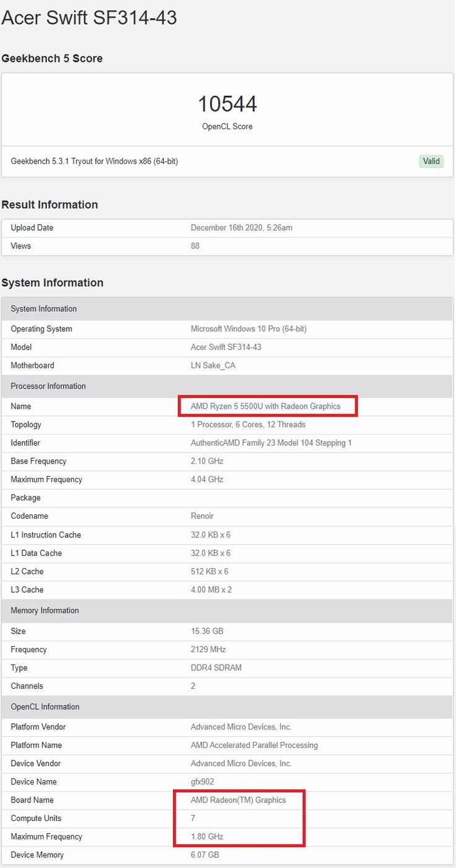Click the Device Memory 6.07 GB value
Screen dimensions: 456x868
click(x=205, y=855)
